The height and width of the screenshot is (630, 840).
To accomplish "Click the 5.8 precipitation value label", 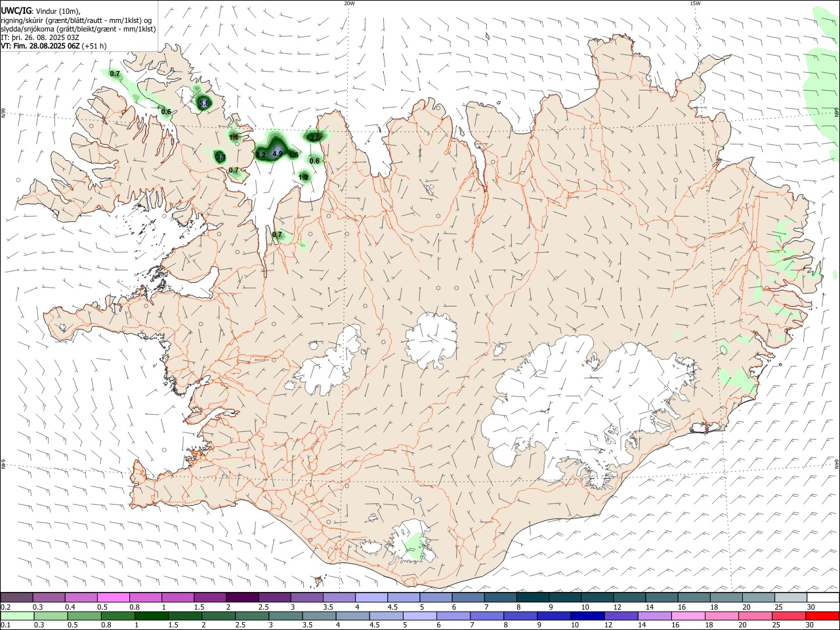I will pos(204,103).
